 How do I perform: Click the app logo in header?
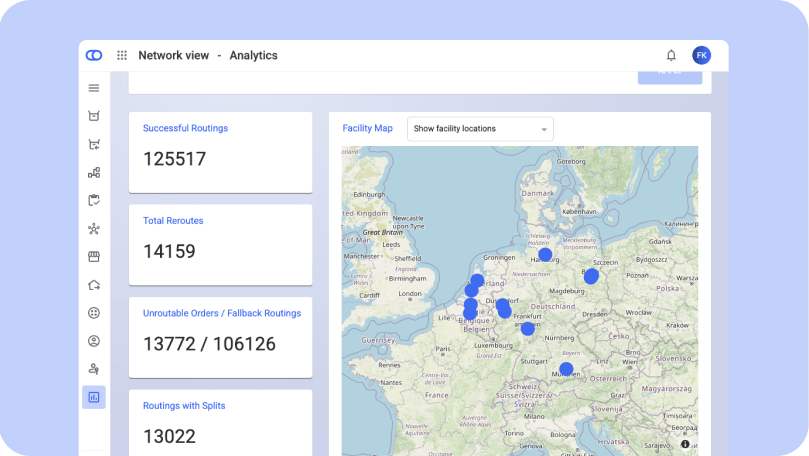[x=94, y=55]
